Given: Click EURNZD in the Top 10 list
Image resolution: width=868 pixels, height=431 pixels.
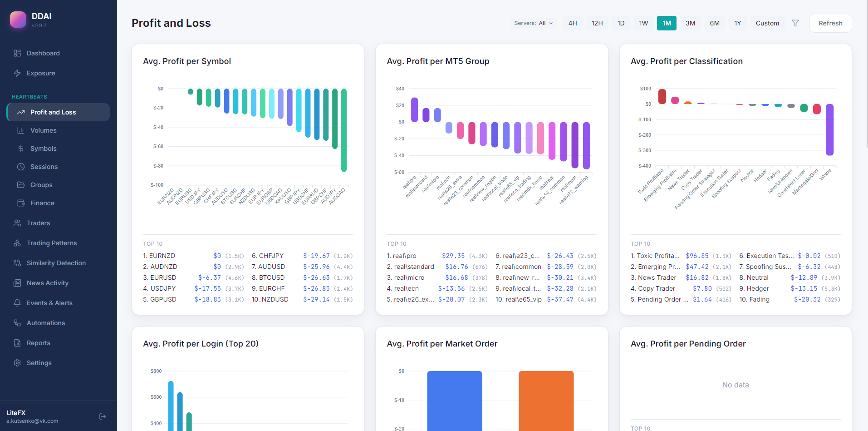Looking at the screenshot, I should click(x=162, y=256).
